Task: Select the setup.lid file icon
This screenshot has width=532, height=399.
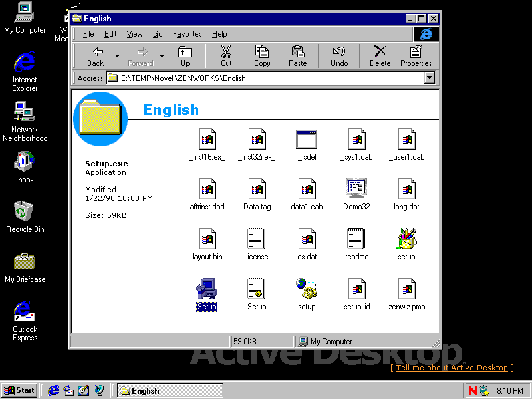Action: point(356,289)
